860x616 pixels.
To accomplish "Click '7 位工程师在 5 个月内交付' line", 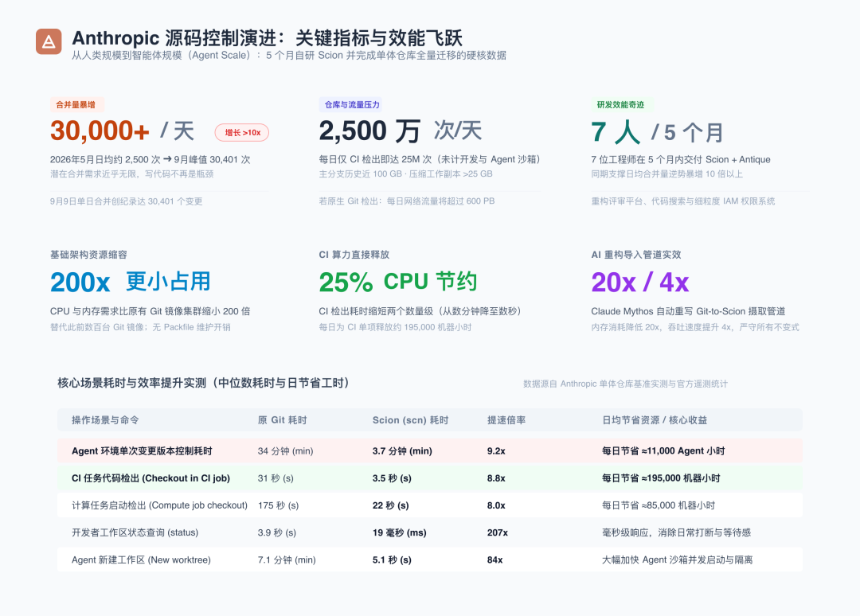I will click(x=681, y=159).
